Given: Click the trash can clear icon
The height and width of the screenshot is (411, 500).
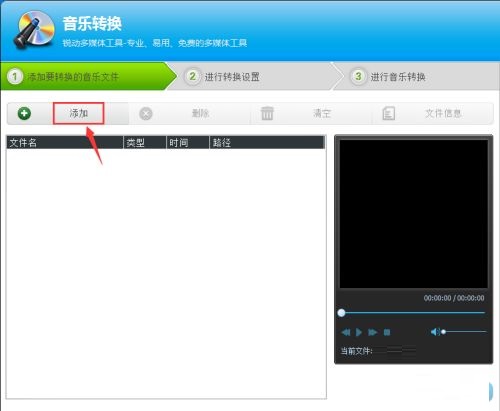Looking at the screenshot, I should (x=267, y=113).
